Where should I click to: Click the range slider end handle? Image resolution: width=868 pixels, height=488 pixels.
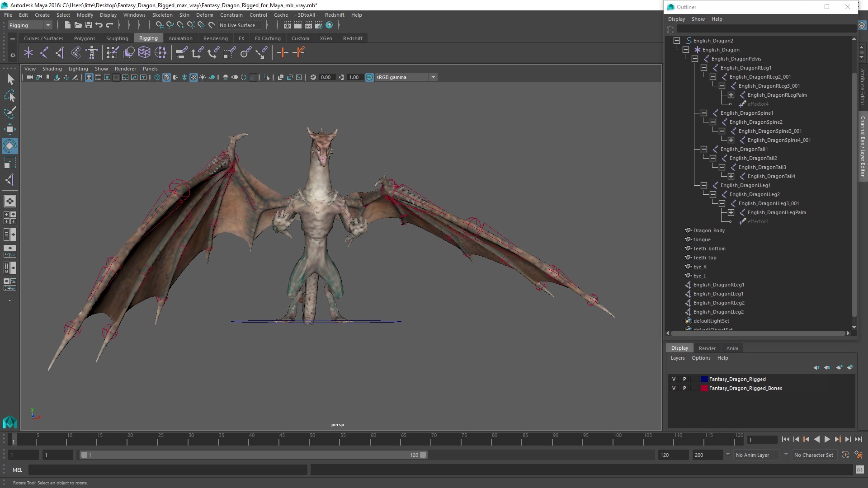423,455
